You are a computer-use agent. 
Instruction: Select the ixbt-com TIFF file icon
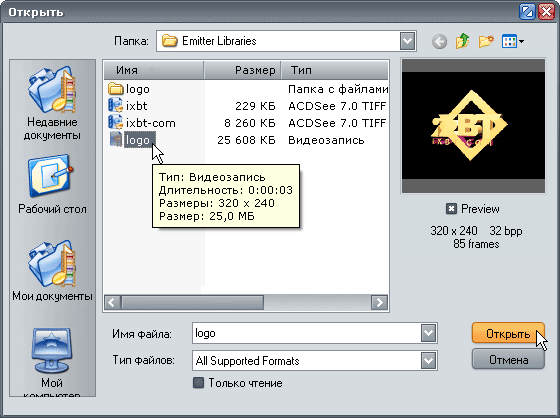pos(115,123)
